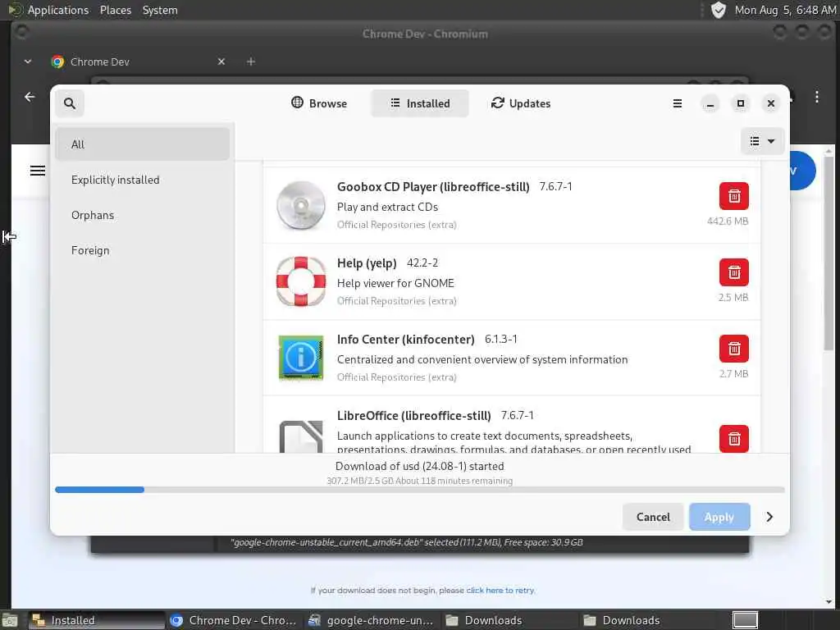Open Info Center (kinfocenter) package title
The width and height of the screenshot is (840, 630).
(x=405, y=339)
